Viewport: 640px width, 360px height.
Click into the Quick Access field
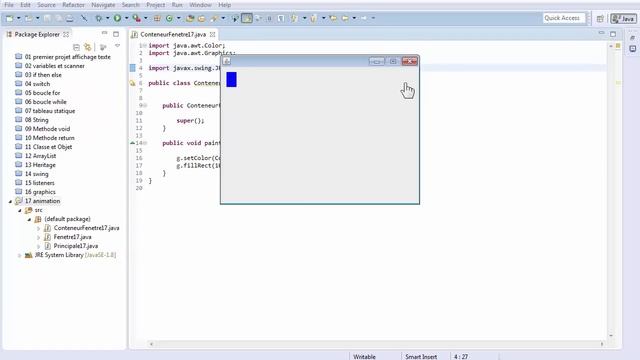(x=564, y=18)
